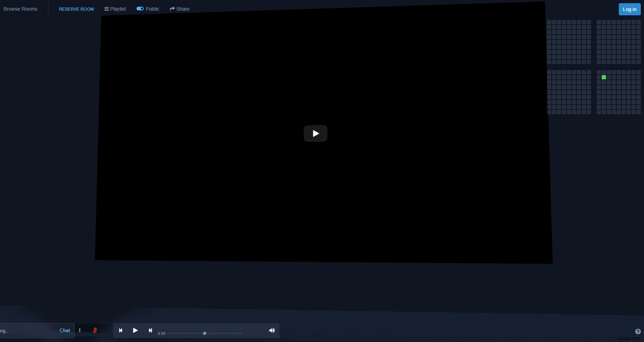The image size is (644, 342).
Task: Share the current room
Action: [179, 9]
